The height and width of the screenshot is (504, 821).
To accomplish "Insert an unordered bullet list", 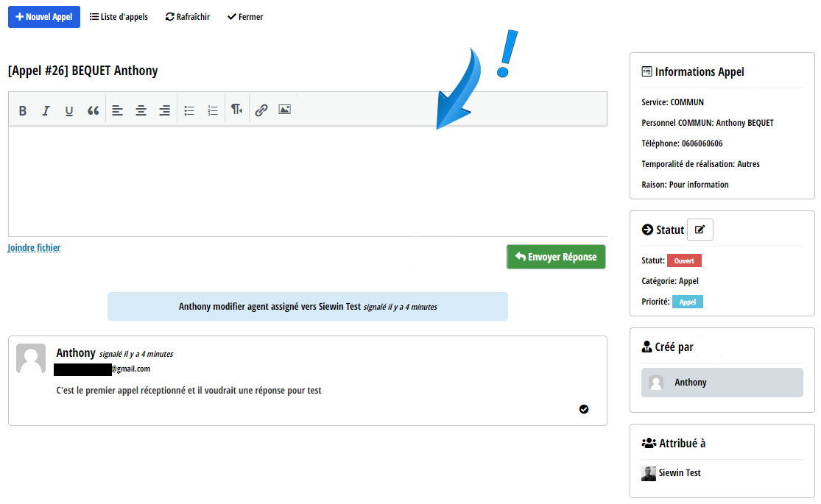I will click(189, 110).
